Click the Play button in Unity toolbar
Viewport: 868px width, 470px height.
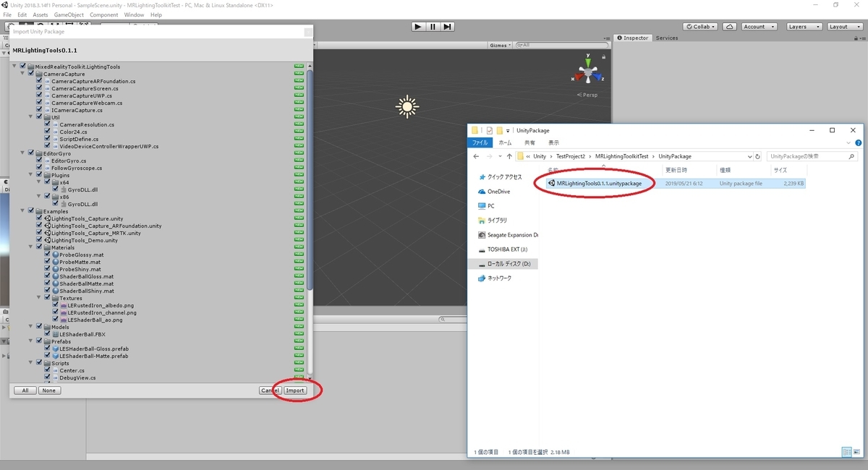(x=418, y=27)
